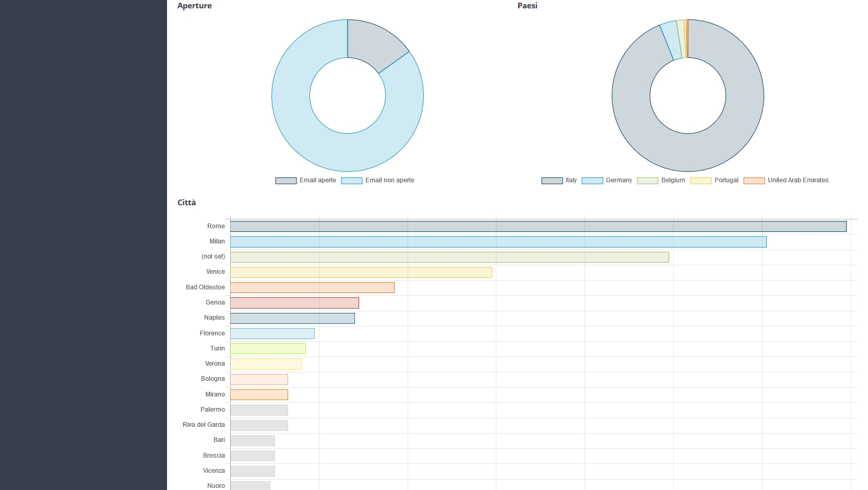The image size is (868, 490).
Task: Click the (not set) bar
Action: [449, 257]
